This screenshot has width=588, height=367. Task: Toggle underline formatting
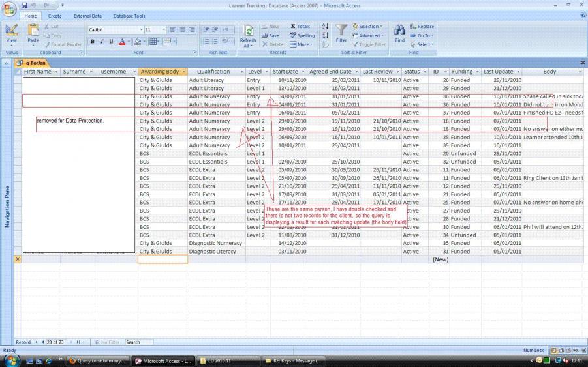tap(111, 42)
